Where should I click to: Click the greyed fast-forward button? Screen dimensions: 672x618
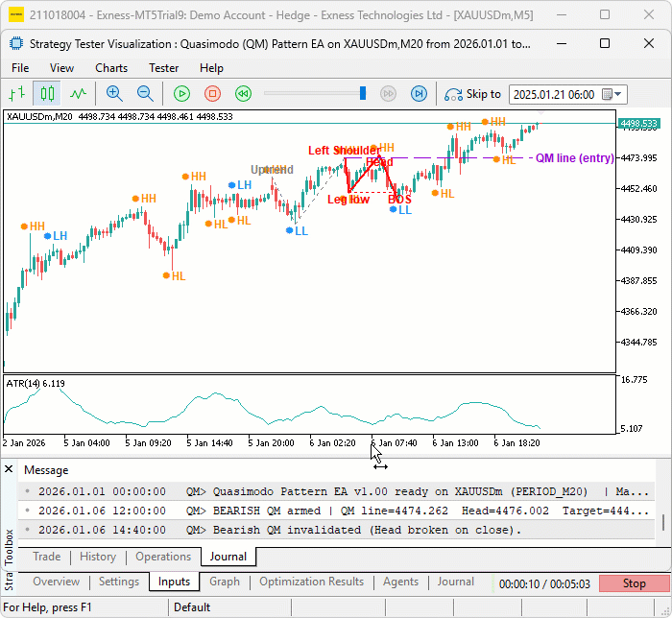click(388, 93)
